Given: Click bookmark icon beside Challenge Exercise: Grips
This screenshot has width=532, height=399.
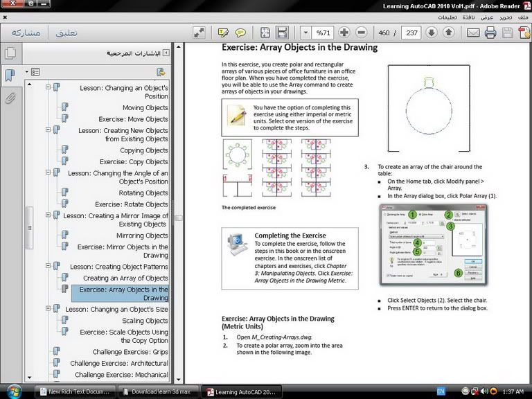Looking at the screenshot, I should [x=57, y=352].
